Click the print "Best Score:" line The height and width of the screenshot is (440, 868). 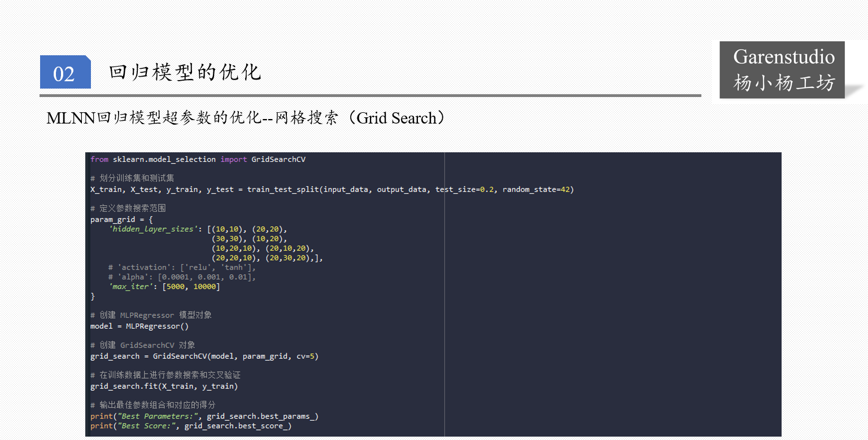[191, 426]
